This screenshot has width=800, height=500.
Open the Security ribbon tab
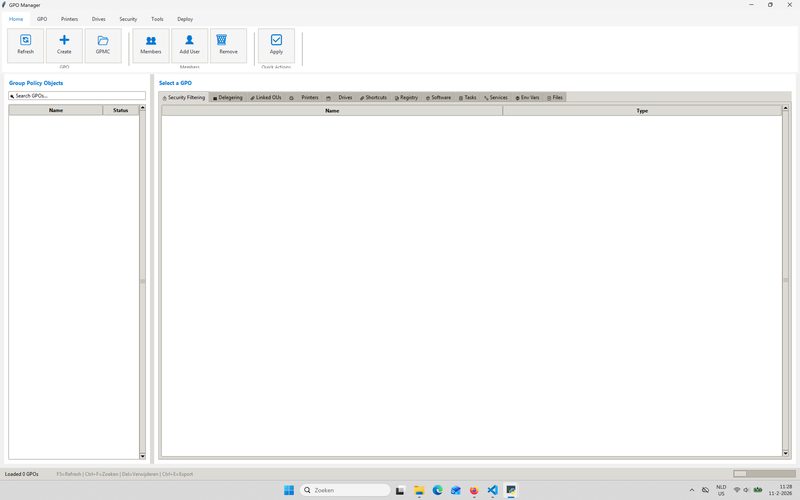128,19
